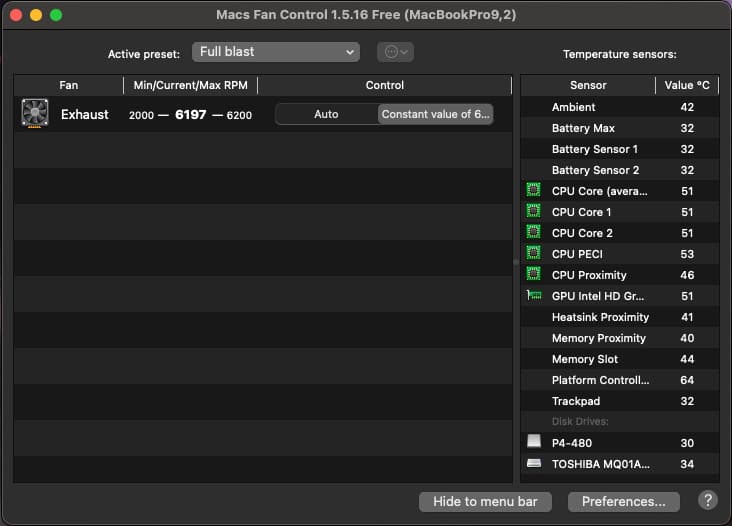732x526 pixels.
Task: Select the CPU Proximity label
Action: click(589, 275)
